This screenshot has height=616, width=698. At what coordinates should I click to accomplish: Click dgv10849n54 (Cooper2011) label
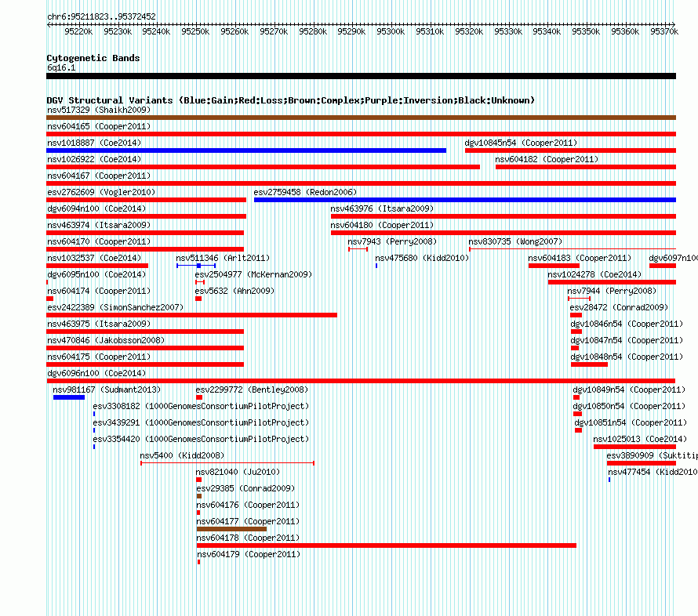click(630, 390)
